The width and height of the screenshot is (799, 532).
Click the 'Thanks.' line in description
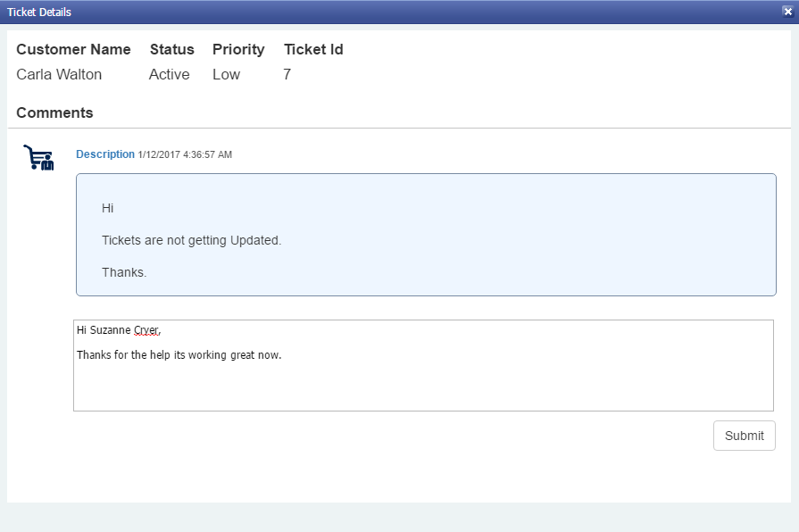(124, 272)
